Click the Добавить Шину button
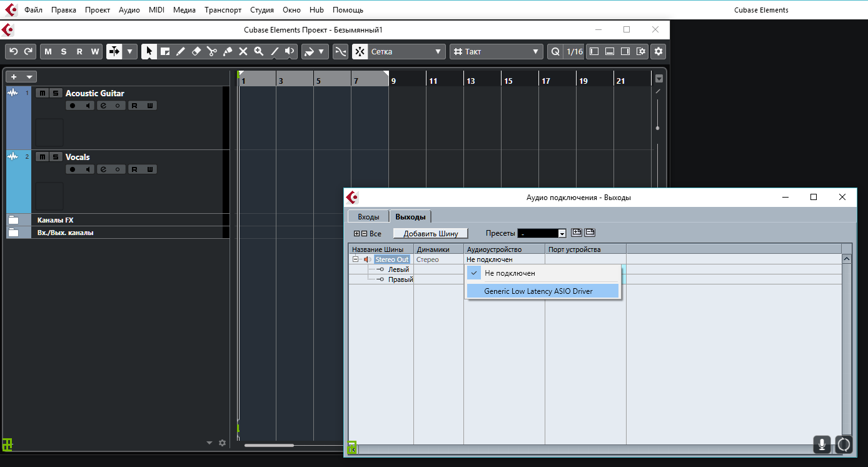Viewport: 868px width, 467px height. (430, 233)
